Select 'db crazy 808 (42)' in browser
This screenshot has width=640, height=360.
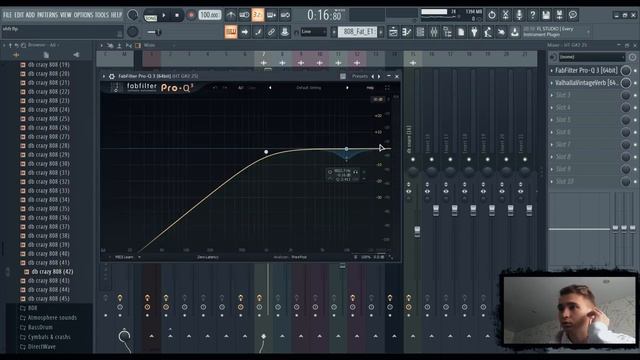click(52, 271)
